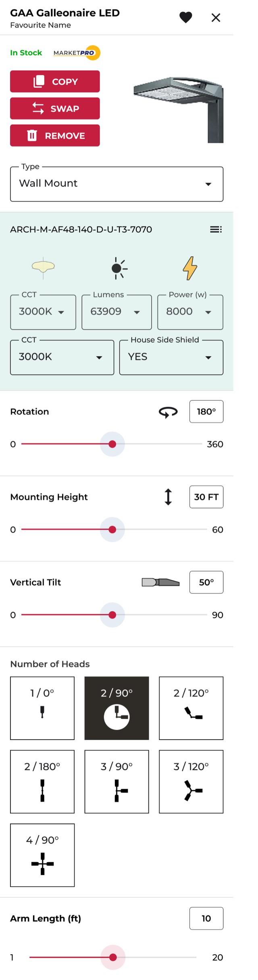The height and width of the screenshot is (980, 258).
Task: Pick the 2 / 120° heads tile
Action: [x=191, y=708]
